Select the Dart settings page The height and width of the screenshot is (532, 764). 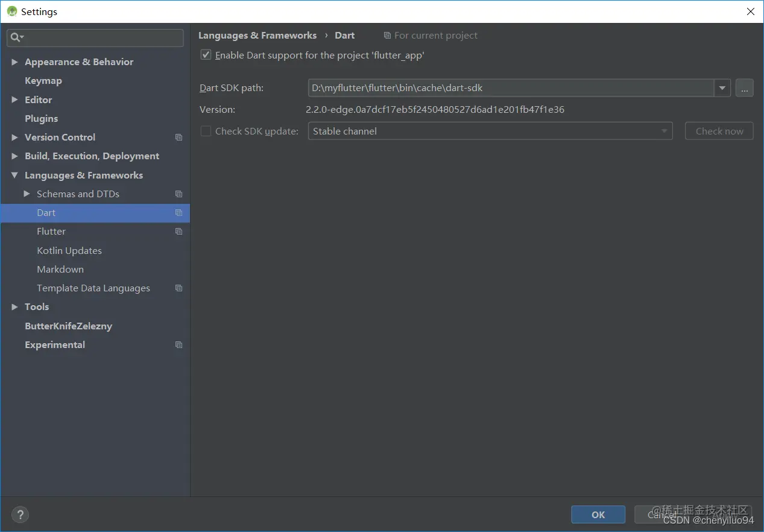(x=95, y=213)
